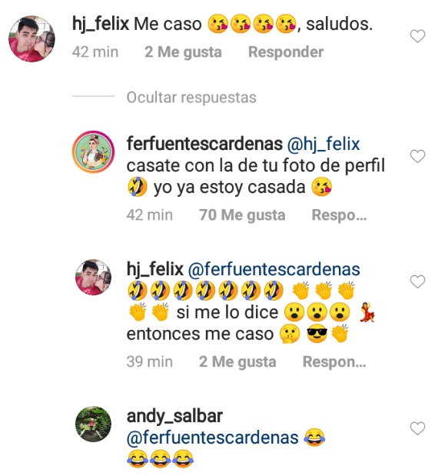Tap the heart on andy_salbar's comment

tap(417, 428)
